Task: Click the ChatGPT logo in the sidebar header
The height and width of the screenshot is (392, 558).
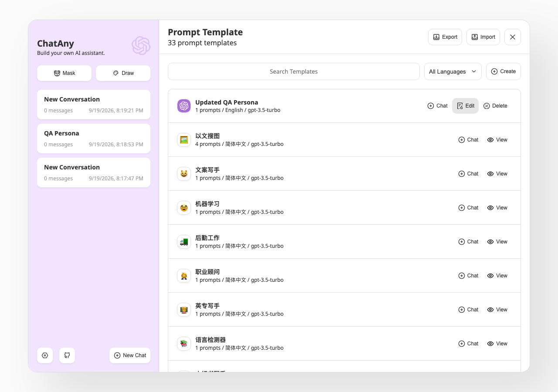Action: point(141,46)
